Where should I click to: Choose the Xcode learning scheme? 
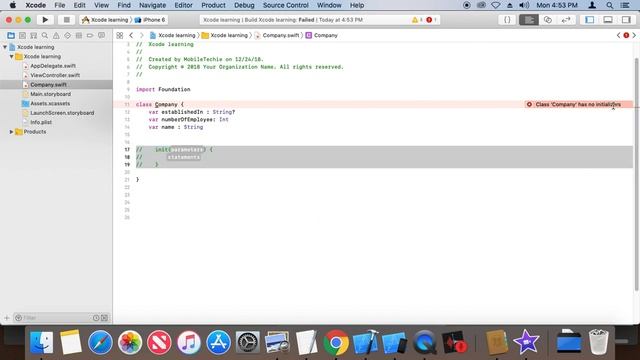105,20
